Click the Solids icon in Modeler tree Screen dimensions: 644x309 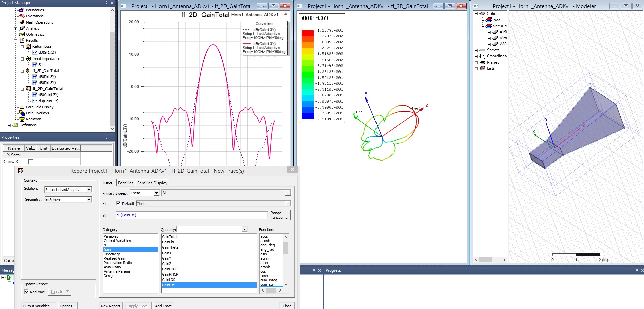(482, 14)
